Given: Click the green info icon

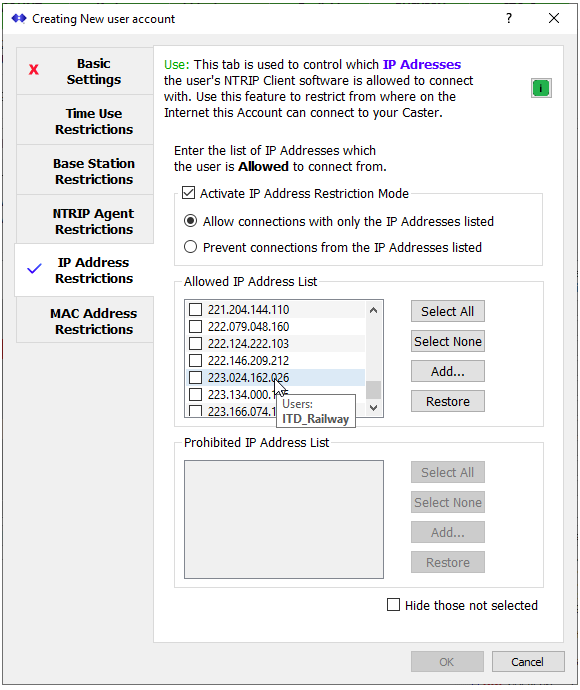Looking at the screenshot, I should 541,88.
